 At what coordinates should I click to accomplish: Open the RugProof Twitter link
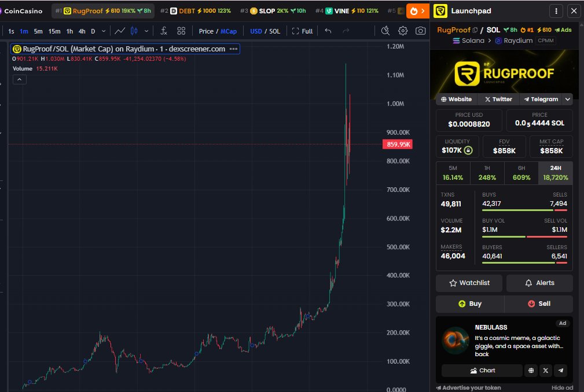point(498,99)
